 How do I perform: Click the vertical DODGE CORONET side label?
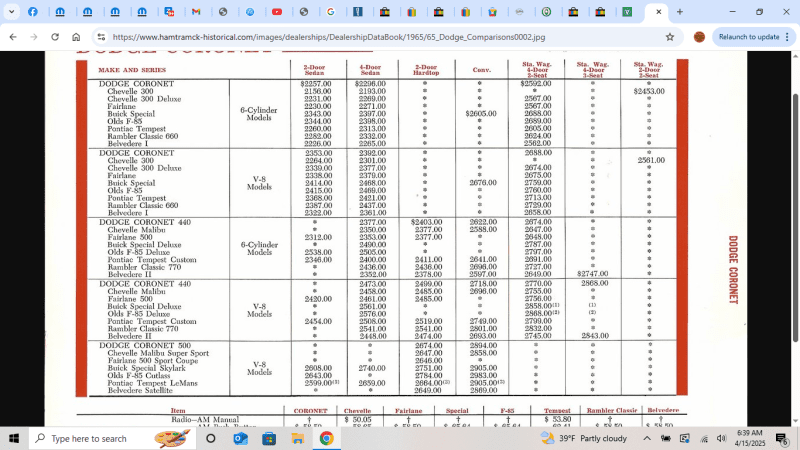coord(733,269)
